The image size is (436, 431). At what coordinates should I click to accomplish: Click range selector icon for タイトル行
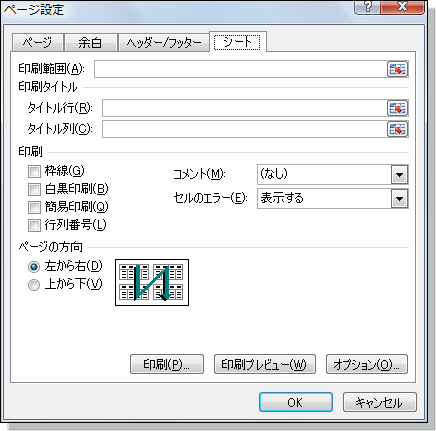pyautogui.click(x=397, y=108)
